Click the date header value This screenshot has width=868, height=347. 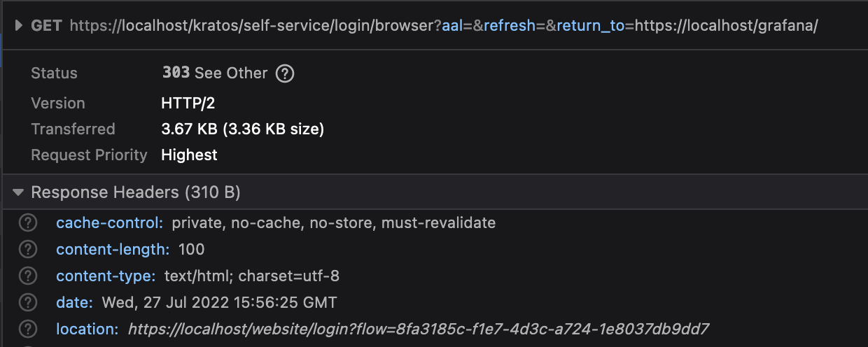coord(219,303)
